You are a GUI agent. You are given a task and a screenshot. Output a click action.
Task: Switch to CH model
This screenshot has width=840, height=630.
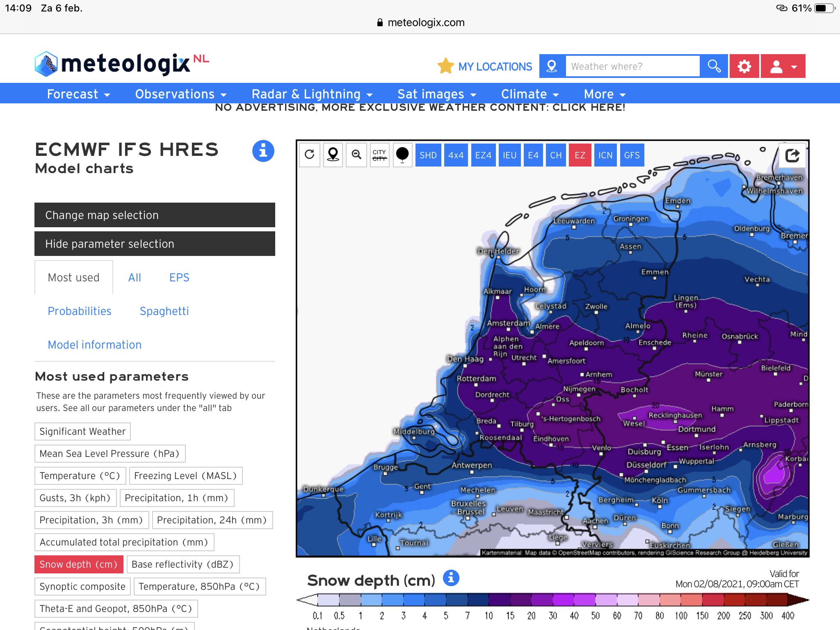556,155
